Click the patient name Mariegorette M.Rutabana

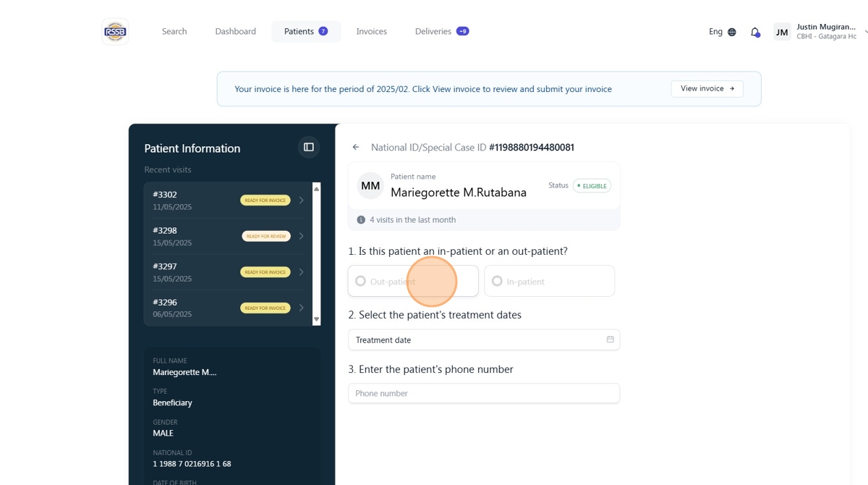[459, 193]
